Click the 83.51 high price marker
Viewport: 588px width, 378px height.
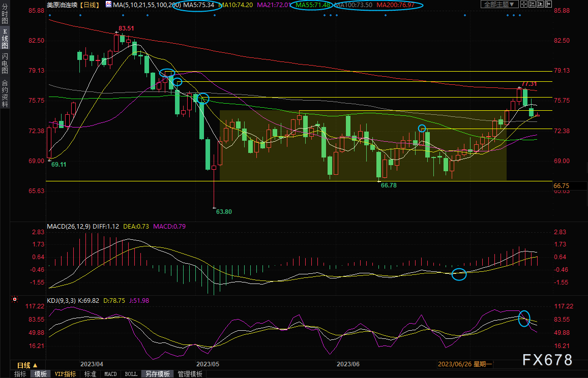pos(126,28)
